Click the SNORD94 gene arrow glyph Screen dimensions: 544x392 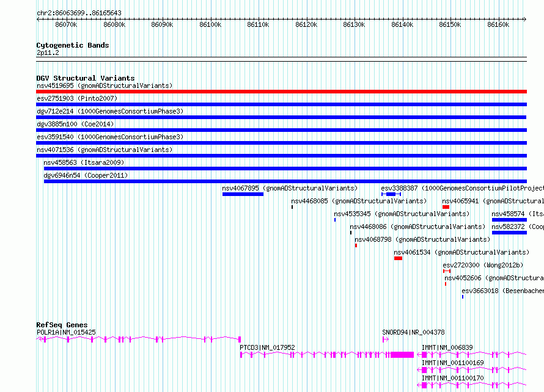386,339
